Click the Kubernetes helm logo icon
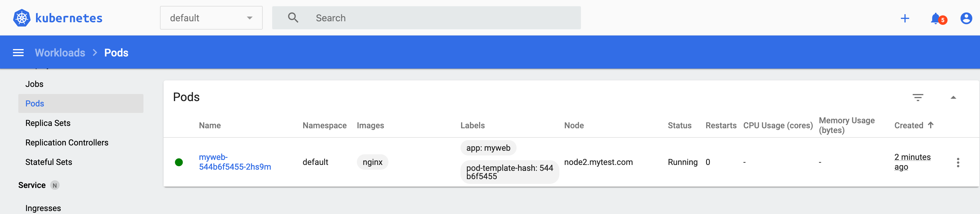This screenshot has height=214, width=980. tap(22, 18)
